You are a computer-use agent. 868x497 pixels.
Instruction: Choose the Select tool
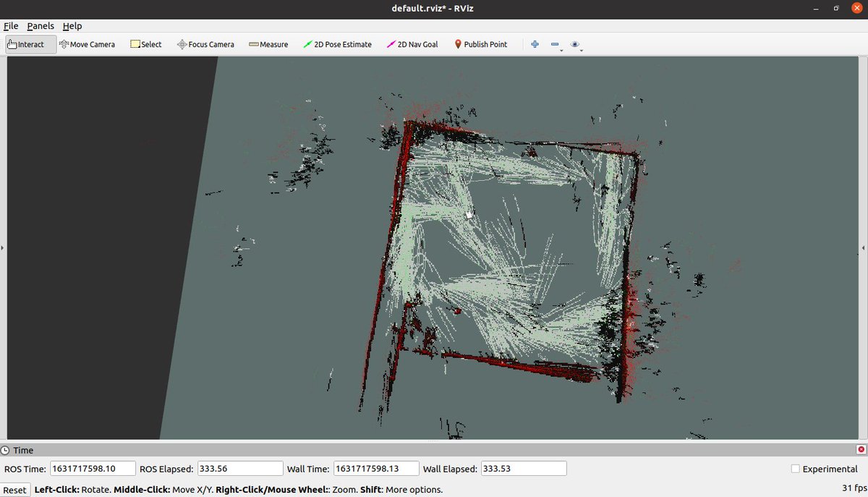coord(146,44)
